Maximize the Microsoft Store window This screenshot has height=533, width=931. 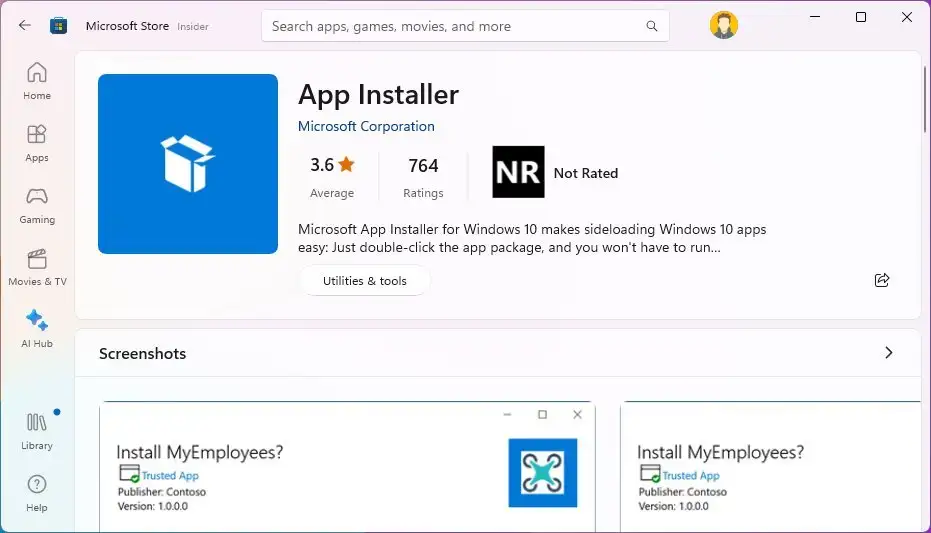(861, 17)
